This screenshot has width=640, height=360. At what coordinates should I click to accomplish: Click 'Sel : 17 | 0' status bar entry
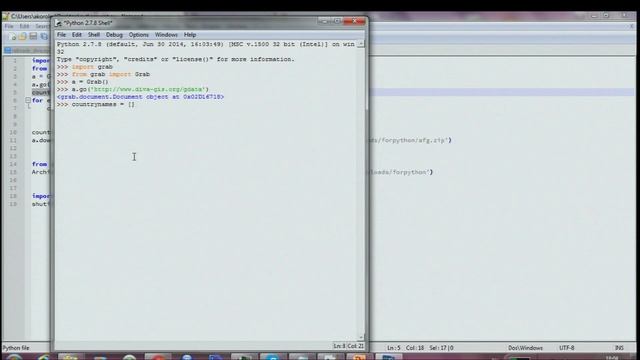coord(441,348)
